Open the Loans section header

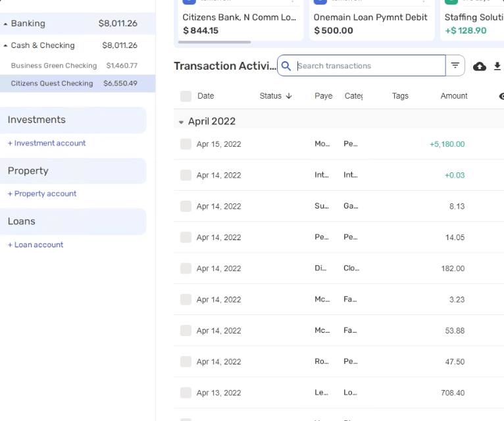pyautogui.click(x=73, y=222)
